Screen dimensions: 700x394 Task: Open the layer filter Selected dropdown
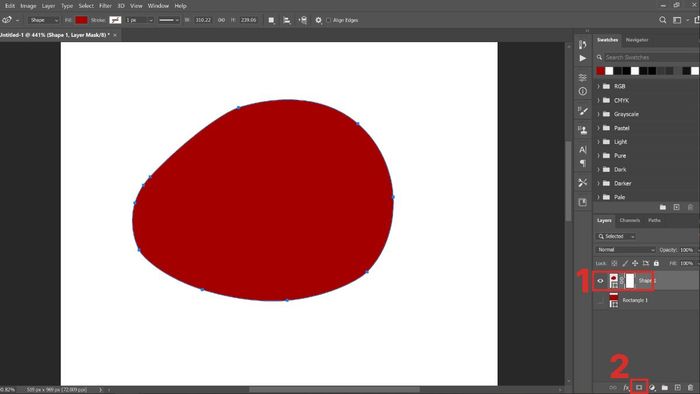[x=616, y=236]
